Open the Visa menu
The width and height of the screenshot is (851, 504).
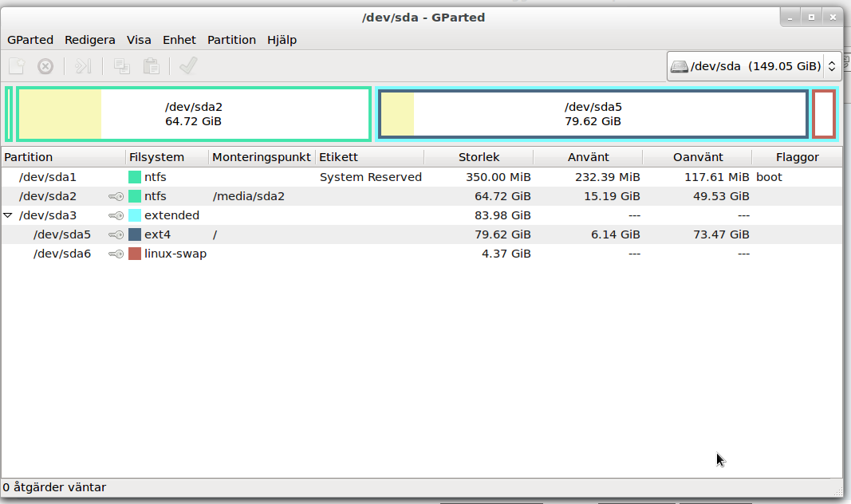tap(139, 40)
